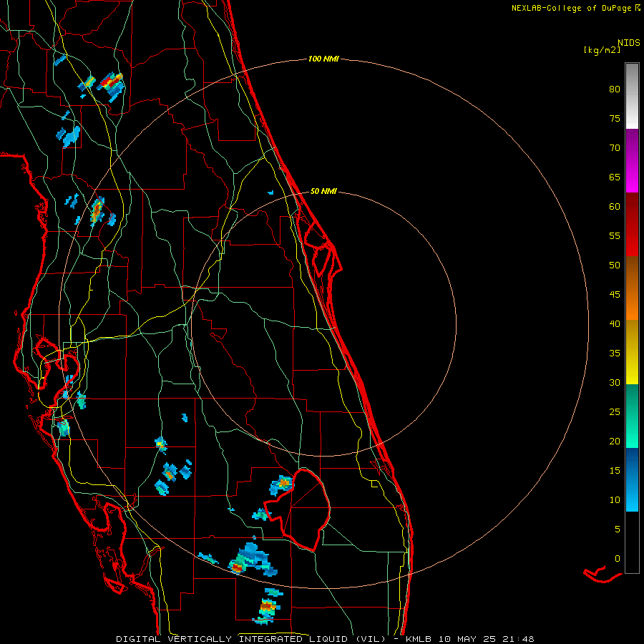Select the 80 value on VIL scale
This screenshot has width=644, height=644.
[x=615, y=89]
